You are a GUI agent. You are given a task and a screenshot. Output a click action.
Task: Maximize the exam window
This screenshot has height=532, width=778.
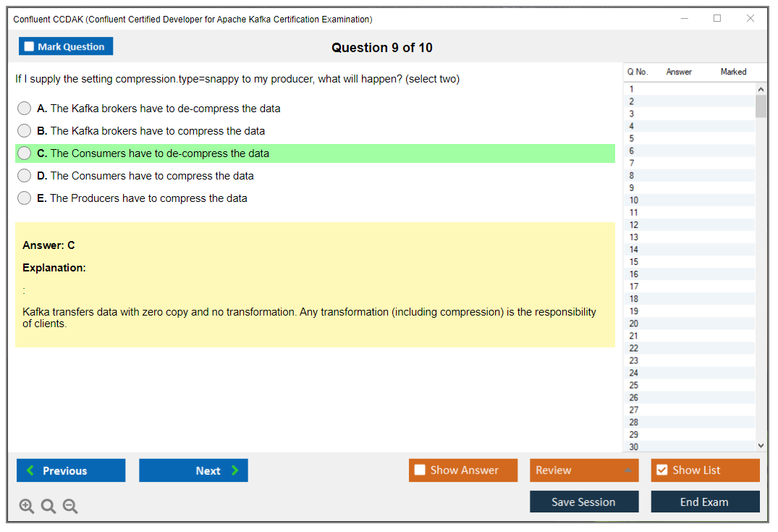tap(717, 19)
